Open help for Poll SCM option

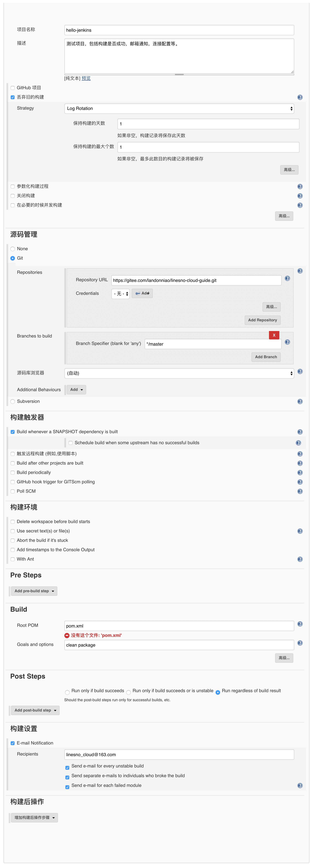pyautogui.click(x=300, y=491)
